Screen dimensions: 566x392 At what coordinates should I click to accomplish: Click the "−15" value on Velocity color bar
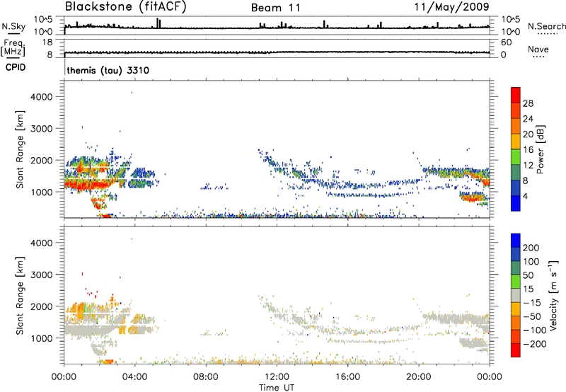click(x=532, y=303)
